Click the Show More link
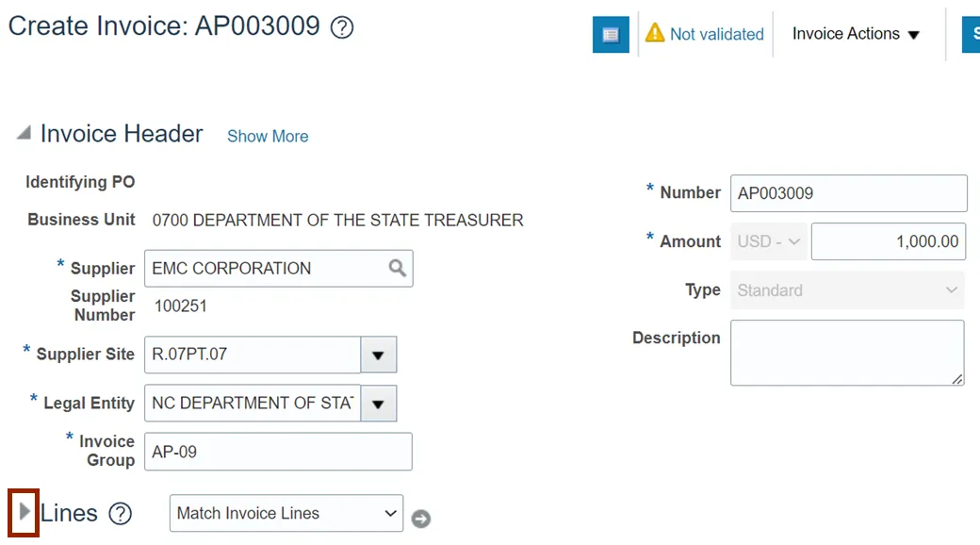980x545 pixels. (268, 136)
